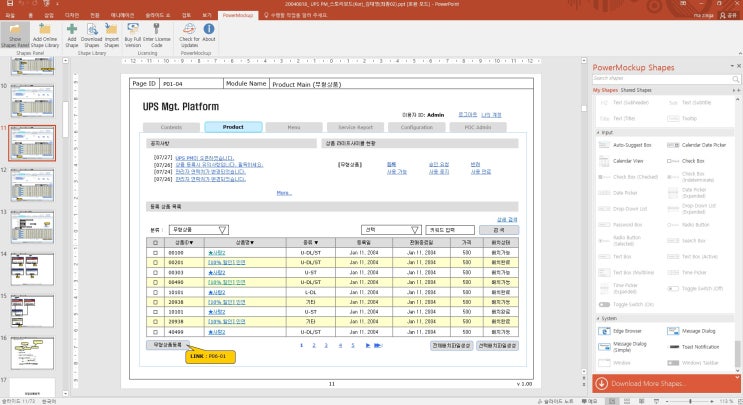The width and height of the screenshot is (743, 405).
Task: Click the search button right of keyword field
Action: 499,230
